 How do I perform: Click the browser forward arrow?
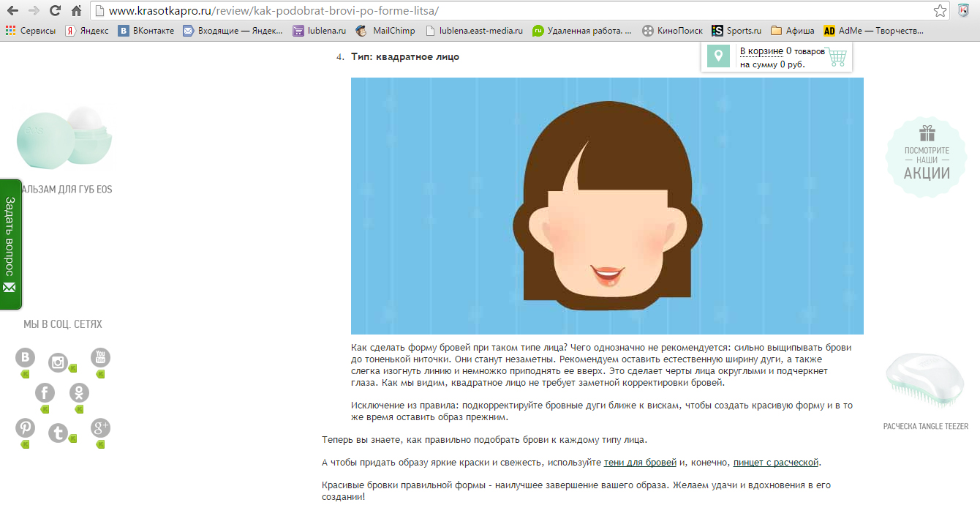click(34, 11)
